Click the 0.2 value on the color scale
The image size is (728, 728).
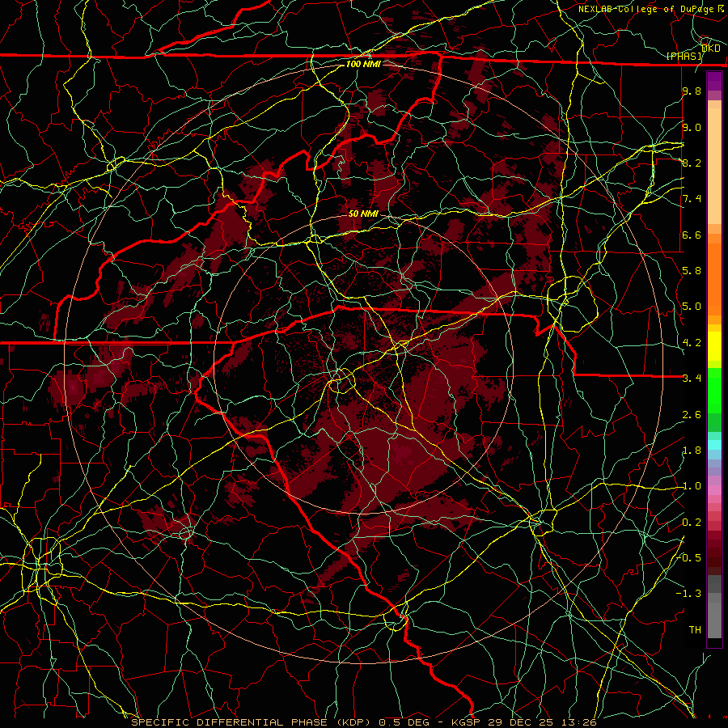pyautogui.click(x=692, y=523)
